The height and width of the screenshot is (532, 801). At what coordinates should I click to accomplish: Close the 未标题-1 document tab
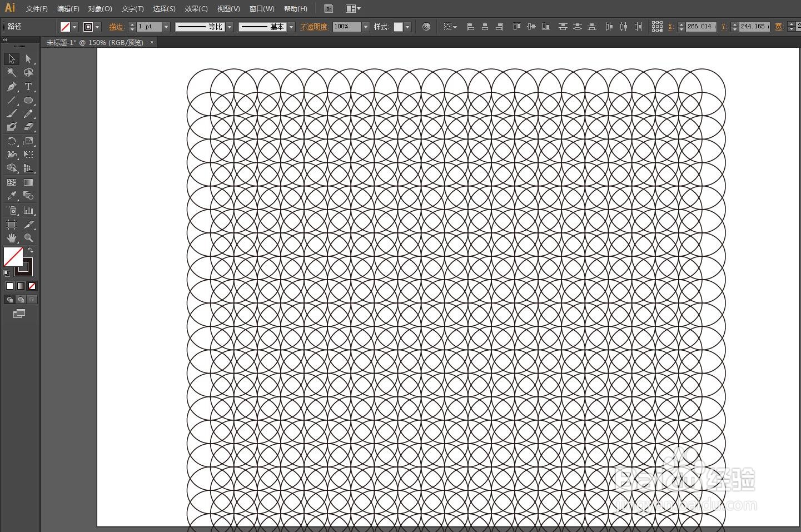[152, 42]
